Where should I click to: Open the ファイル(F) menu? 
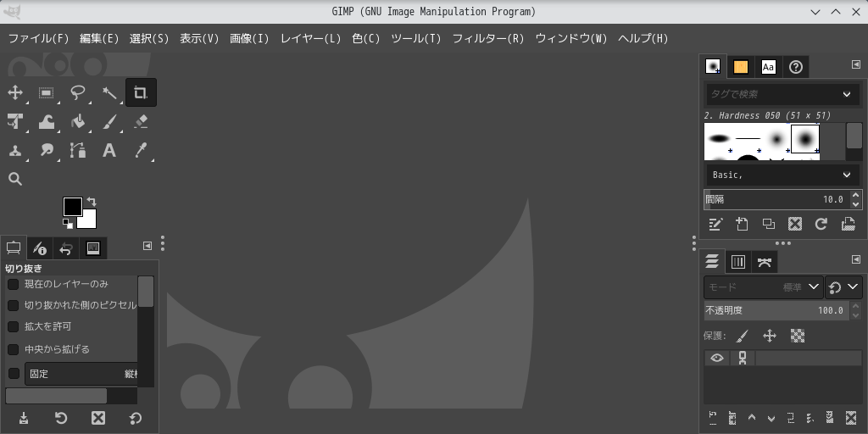39,39
